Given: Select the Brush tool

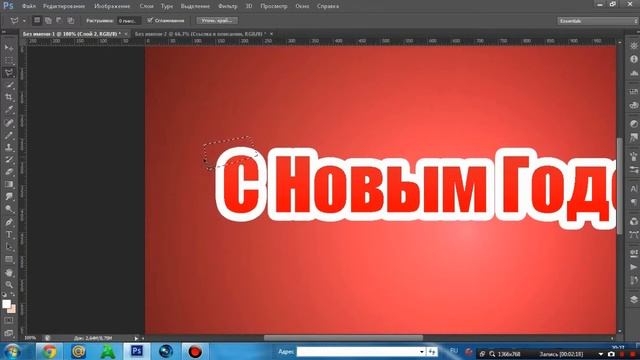Looking at the screenshot, I should click(9, 135).
